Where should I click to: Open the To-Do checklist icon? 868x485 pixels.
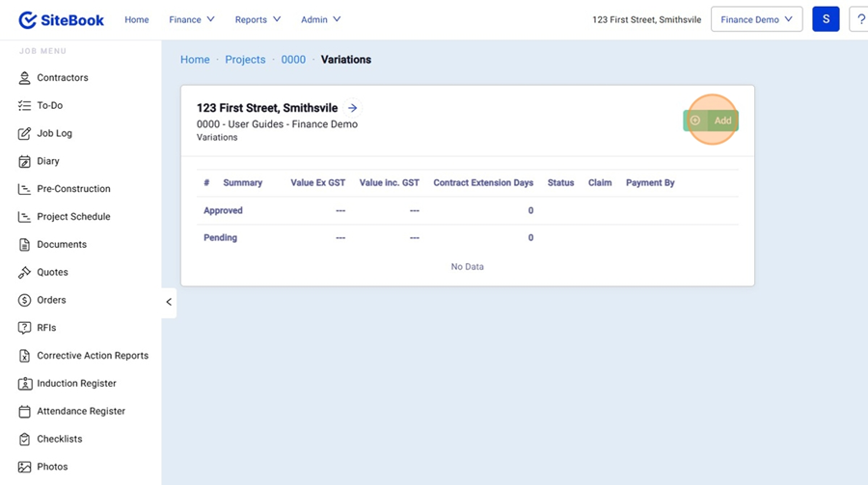(25, 106)
